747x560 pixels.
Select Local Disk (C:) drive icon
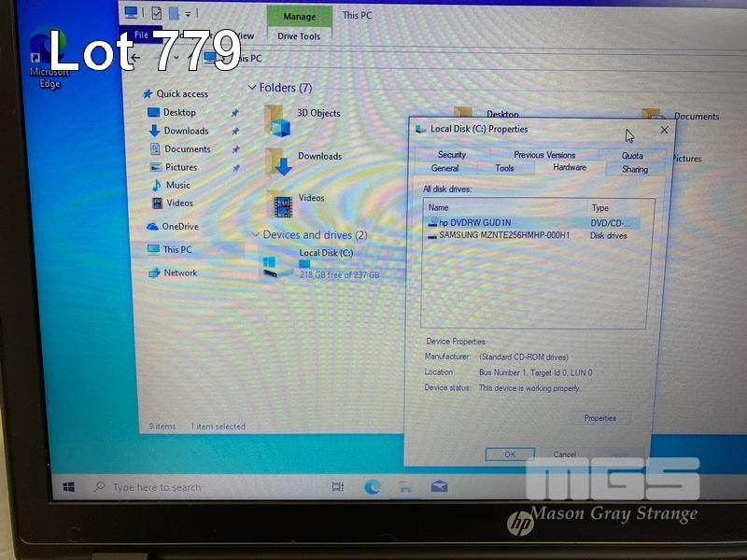pyautogui.click(x=275, y=268)
